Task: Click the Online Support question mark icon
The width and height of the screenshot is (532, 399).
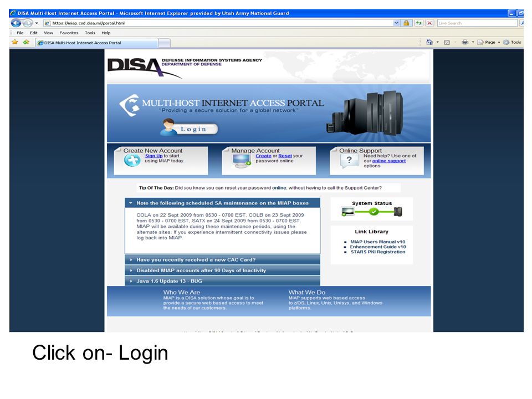Action: click(x=349, y=161)
